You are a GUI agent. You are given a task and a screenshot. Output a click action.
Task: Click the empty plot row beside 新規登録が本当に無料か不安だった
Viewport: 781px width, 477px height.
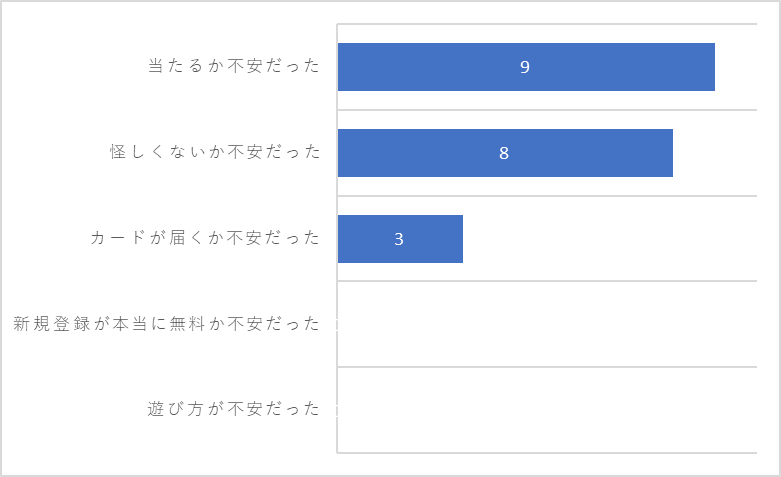tap(547, 324)
